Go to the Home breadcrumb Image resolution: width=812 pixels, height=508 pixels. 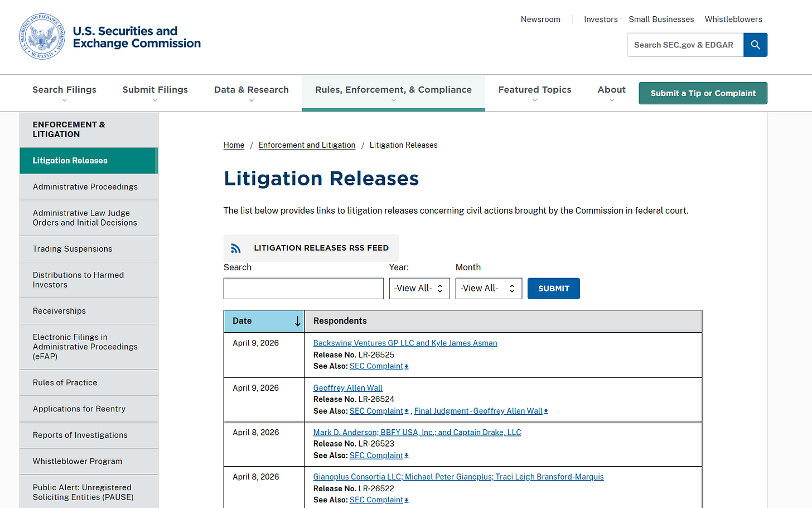coord(234,145)
